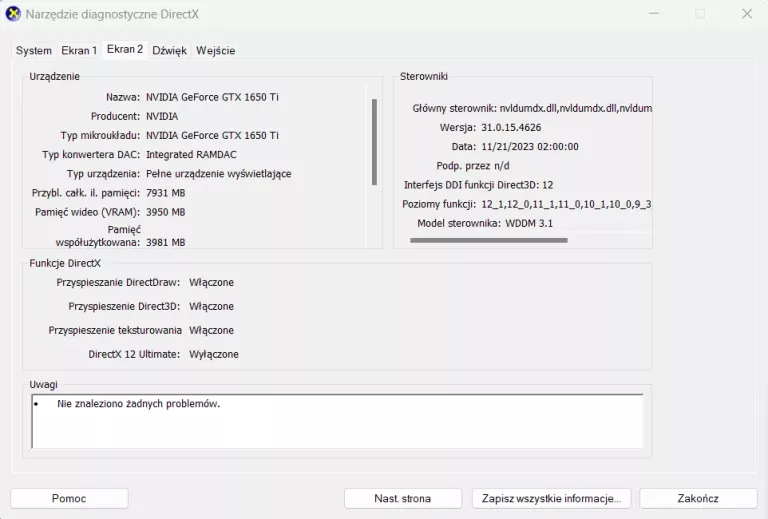
Task: Click the Urządzenie panel vertical scrollbar
Action: tap(374, 142)
